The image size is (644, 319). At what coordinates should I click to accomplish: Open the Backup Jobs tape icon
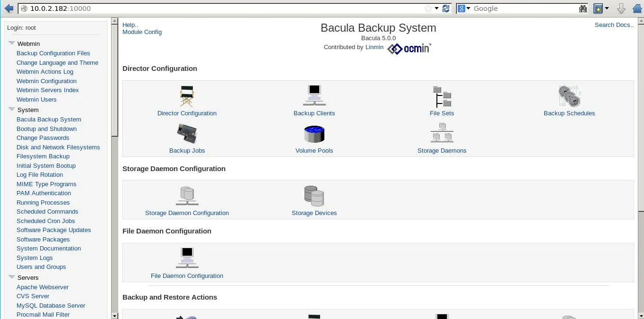click(x=187, y=134)
